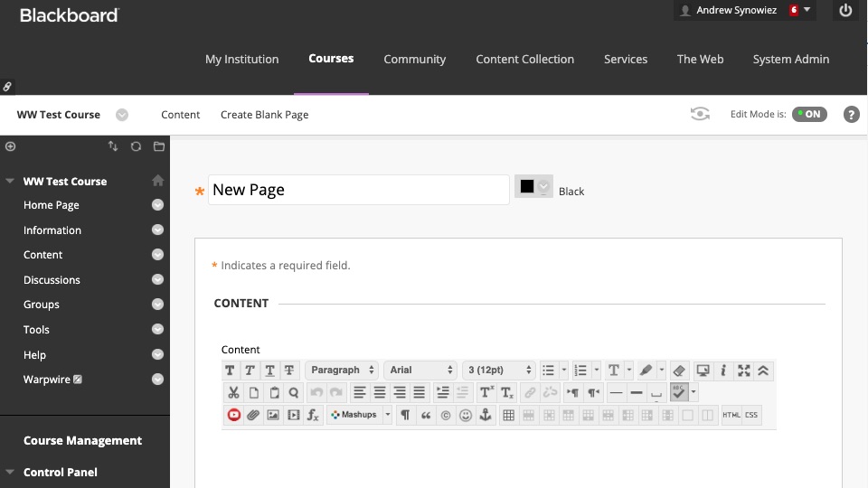Image resolution: width=868 pixels, height=488 pixels.
Task: Open the Groups course menu link
Action: 41,305
